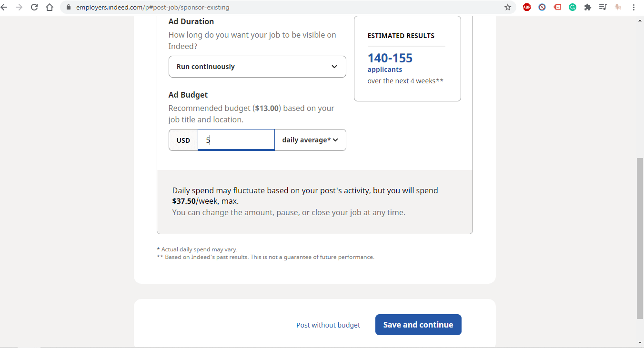Click the music playlist extension icon
644x348 pixels.
click(x=602, y=7)
